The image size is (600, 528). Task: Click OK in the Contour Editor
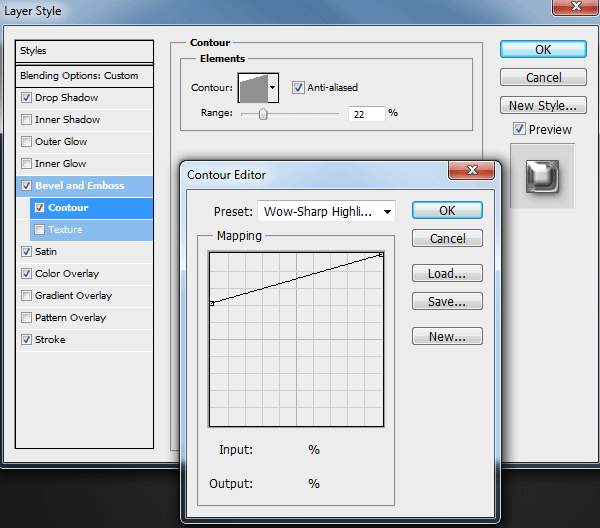(x=447, y=210)
